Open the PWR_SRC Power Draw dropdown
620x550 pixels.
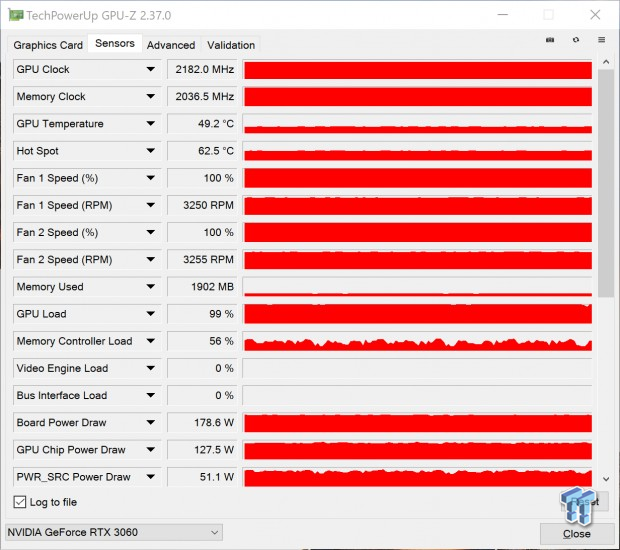pyautogui.click(x=150, y=477)
